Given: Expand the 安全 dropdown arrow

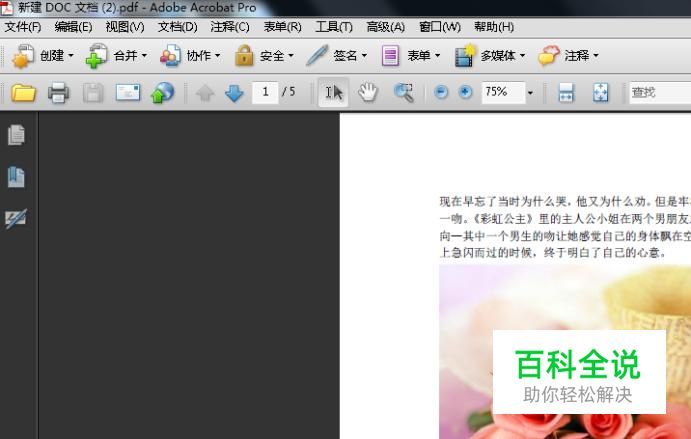Looking at the screenshot, I should [291, 56].
